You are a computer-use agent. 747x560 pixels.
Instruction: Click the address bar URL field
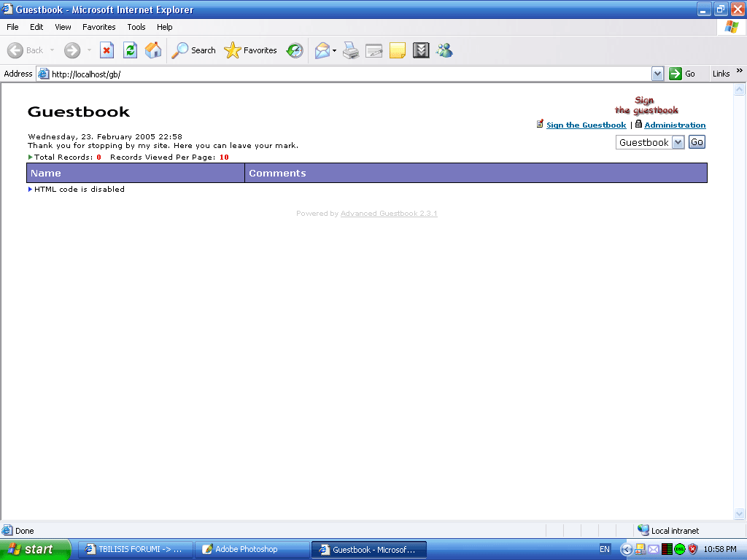(350, 74)
